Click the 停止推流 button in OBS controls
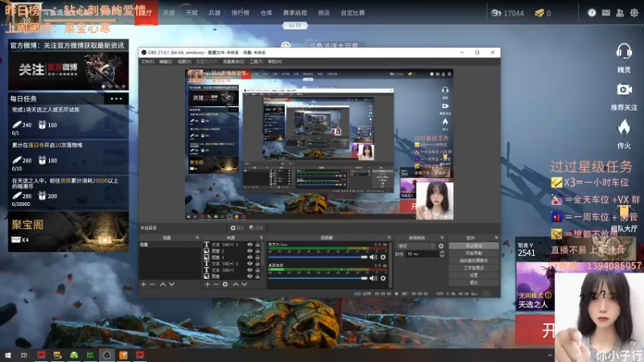644x362 pixels. pos(474,246)
